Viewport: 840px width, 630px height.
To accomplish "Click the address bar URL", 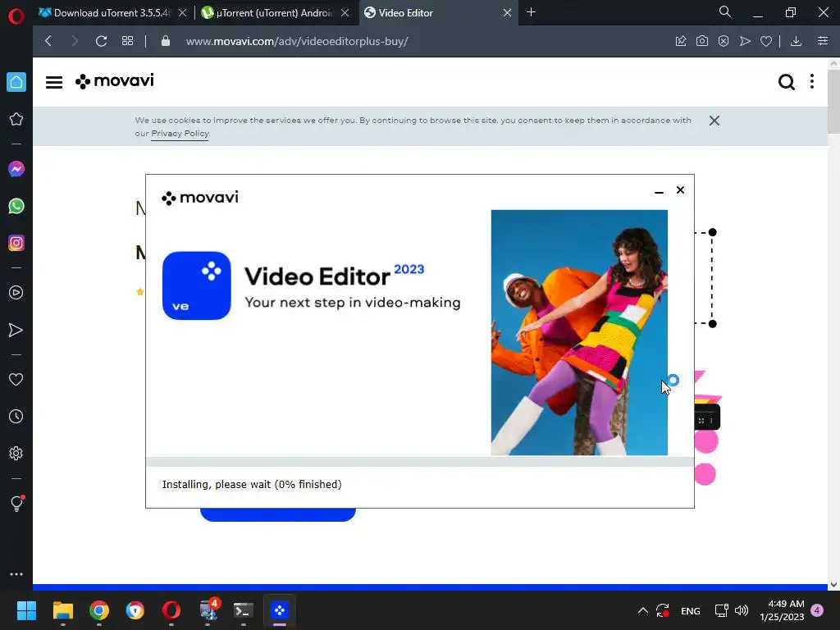I will pyautogui.click(x=297, y=41).
